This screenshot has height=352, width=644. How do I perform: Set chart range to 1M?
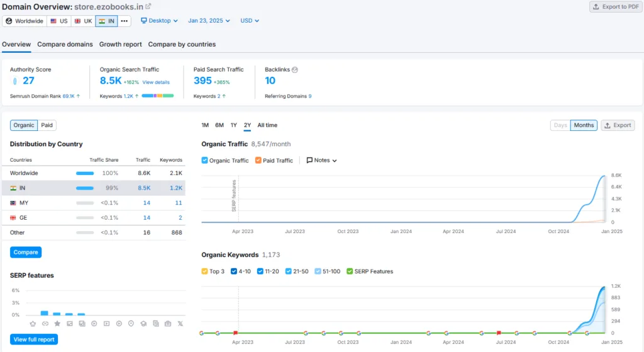point(205,125)
